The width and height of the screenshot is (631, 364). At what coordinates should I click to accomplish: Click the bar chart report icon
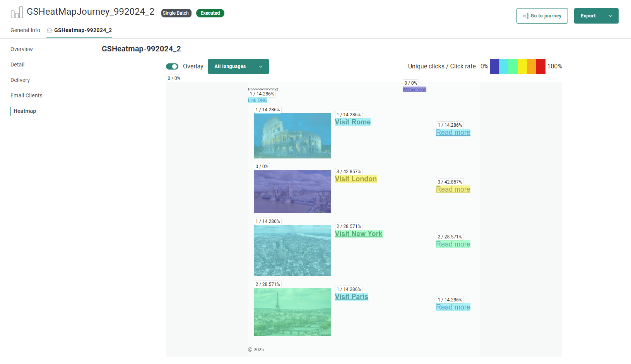(x=17, y=12)
